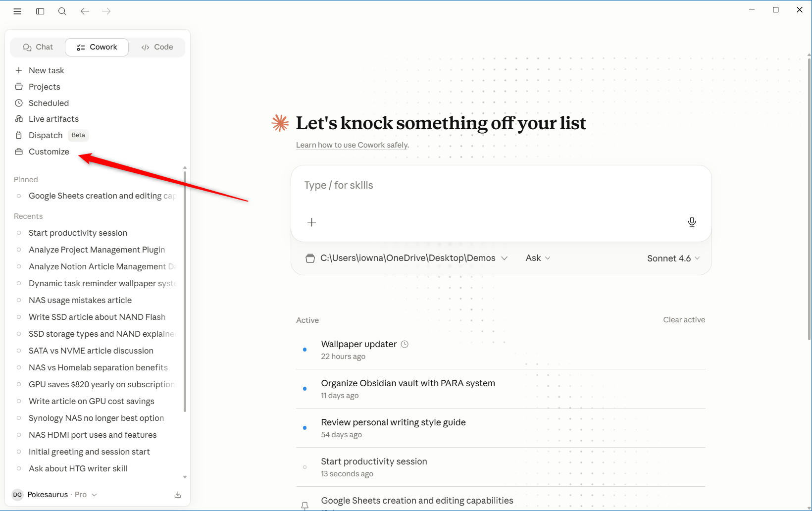Open Analyze Project Management Plugin
Image resolution: width=812 pixels, height=511 pixels.
coord(97,250)
